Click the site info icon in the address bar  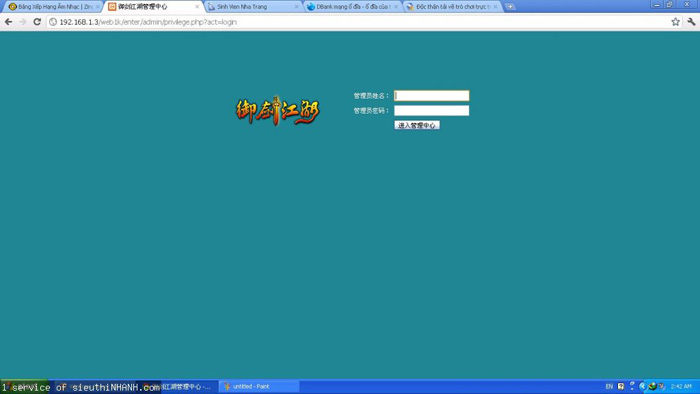point(53,22)
